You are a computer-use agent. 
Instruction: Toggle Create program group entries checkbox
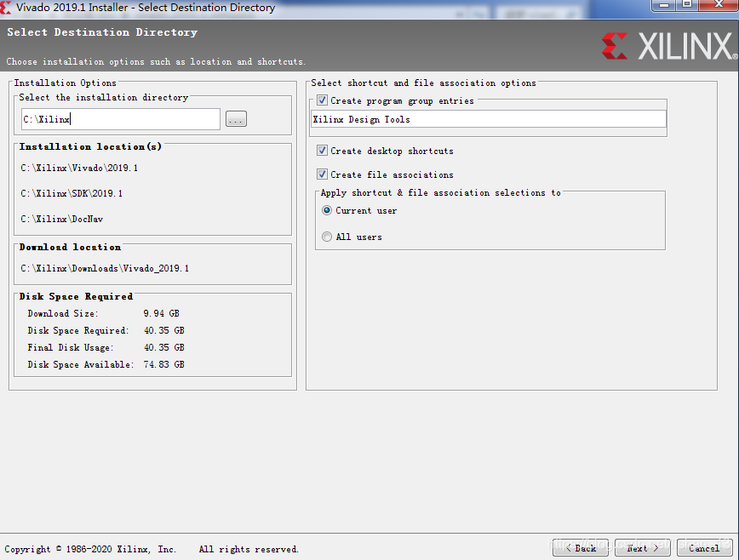(323, 100)
